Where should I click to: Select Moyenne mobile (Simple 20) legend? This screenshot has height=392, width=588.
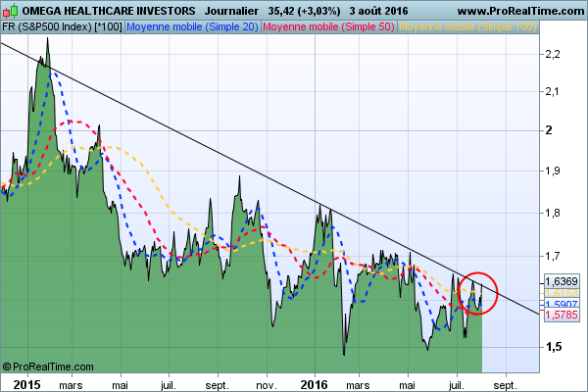(x=192, y=27)
